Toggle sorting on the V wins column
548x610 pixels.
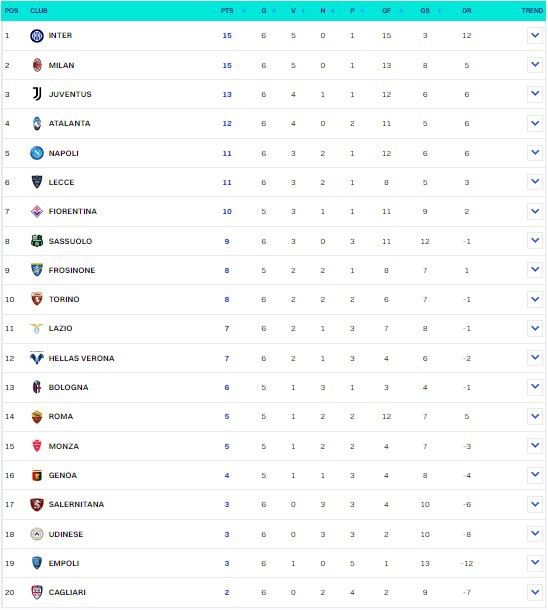(303, 11)
